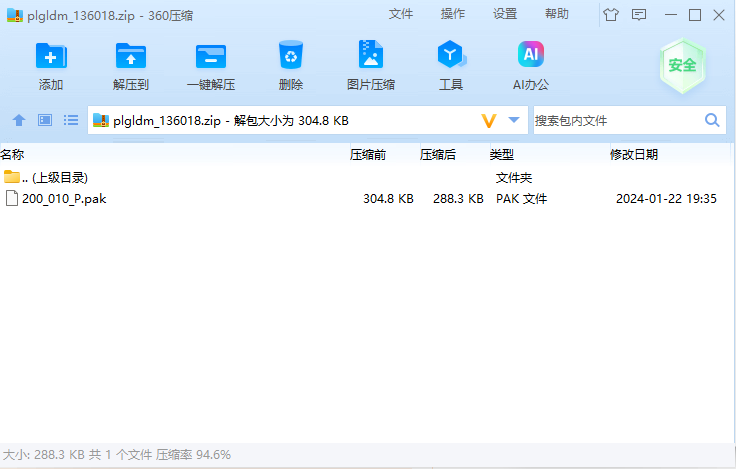Viewport: 736px width, 469px height.
Task: Sort by the 修改日期 column header
Action: point(634,154)
